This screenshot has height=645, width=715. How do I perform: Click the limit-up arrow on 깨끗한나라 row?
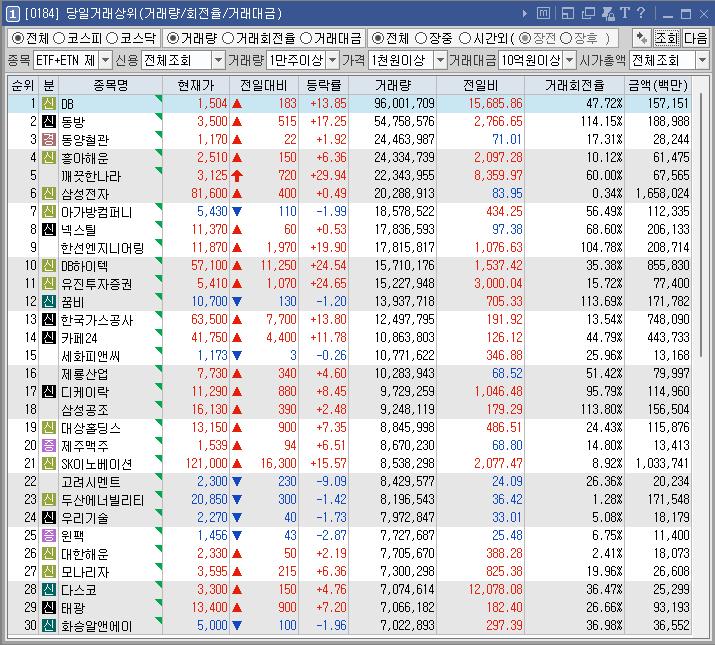237,176
